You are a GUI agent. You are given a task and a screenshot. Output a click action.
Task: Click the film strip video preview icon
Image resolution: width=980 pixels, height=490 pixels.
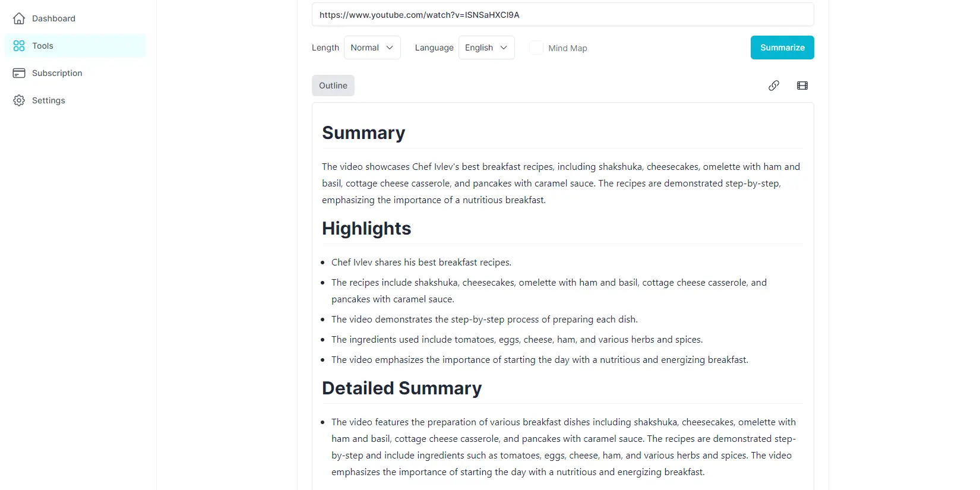(x=802, y=86)
